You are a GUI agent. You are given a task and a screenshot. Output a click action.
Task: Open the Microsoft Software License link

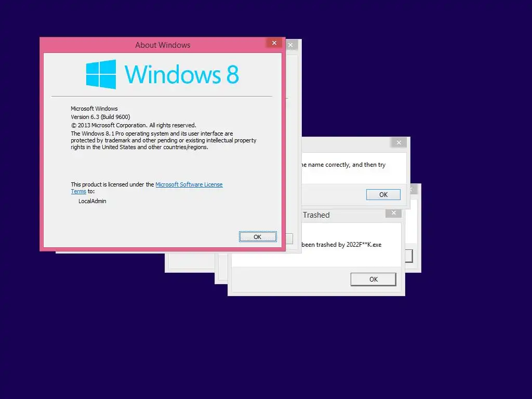[x=189, y=184]
